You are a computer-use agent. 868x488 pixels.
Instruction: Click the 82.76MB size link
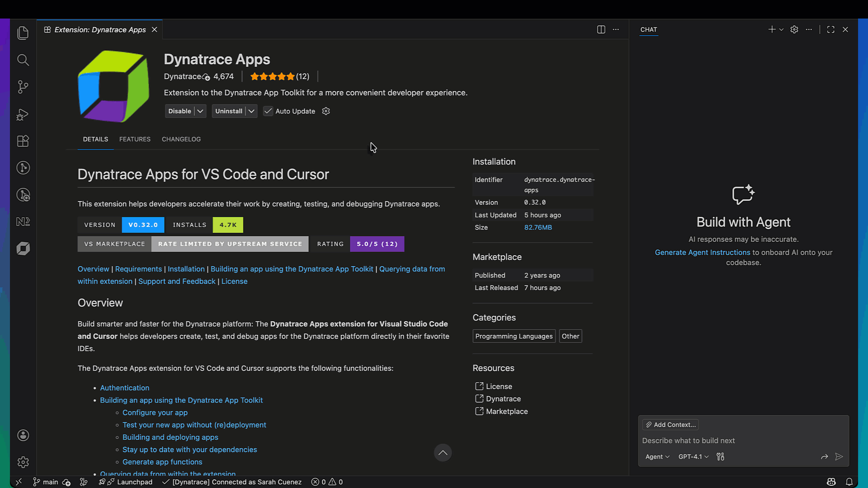(x=538, y=227)
